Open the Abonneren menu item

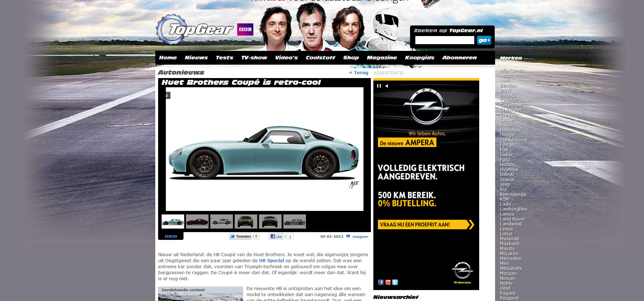pyautogui.click(x=459, y=58)
